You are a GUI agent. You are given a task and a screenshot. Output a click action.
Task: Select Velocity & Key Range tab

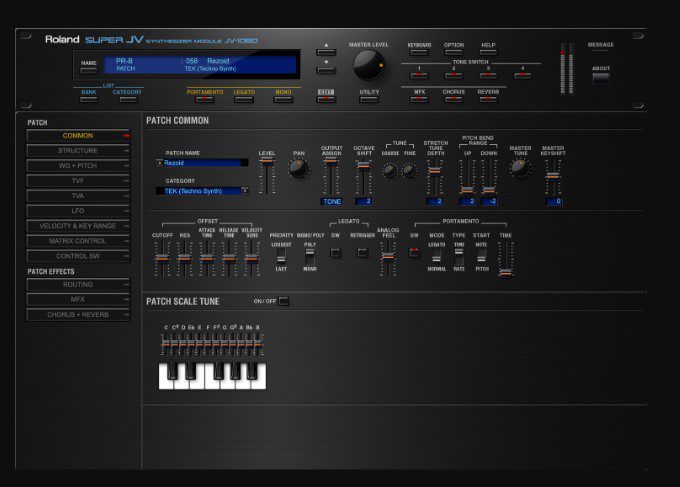coord(78,226)
